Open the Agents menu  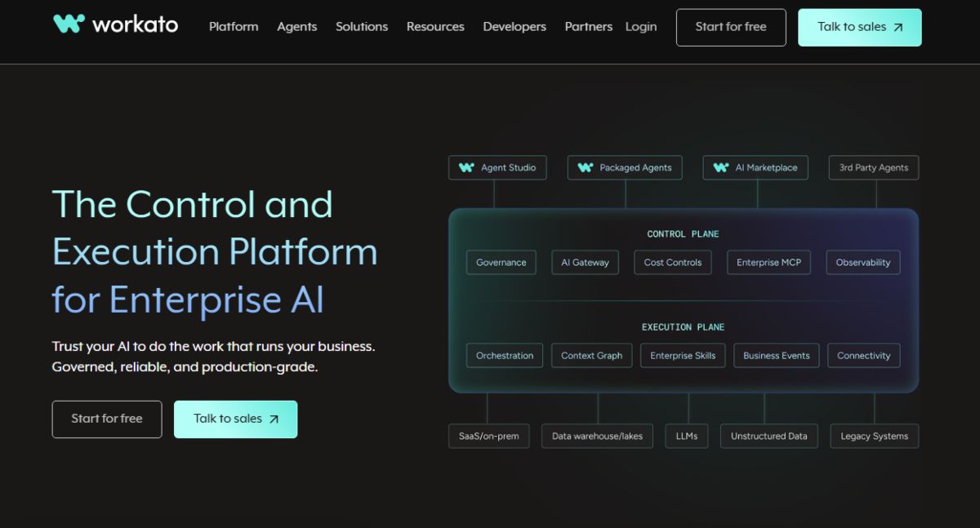(296, 27)
